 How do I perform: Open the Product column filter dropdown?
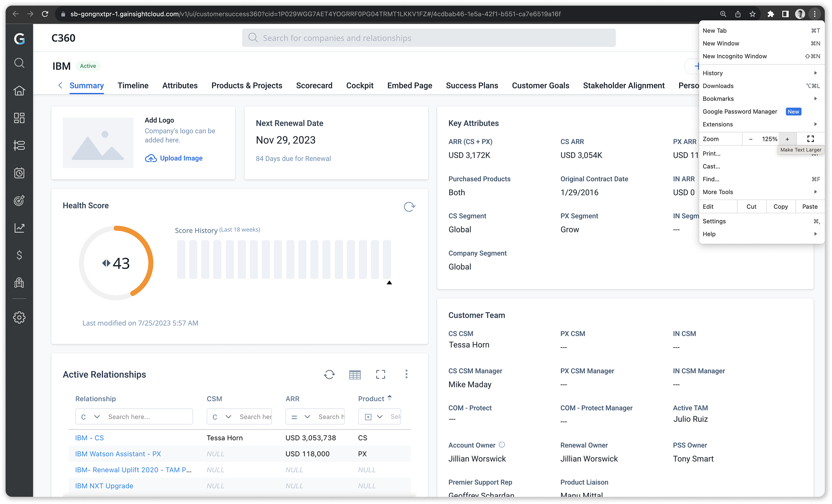coord(374,417)
